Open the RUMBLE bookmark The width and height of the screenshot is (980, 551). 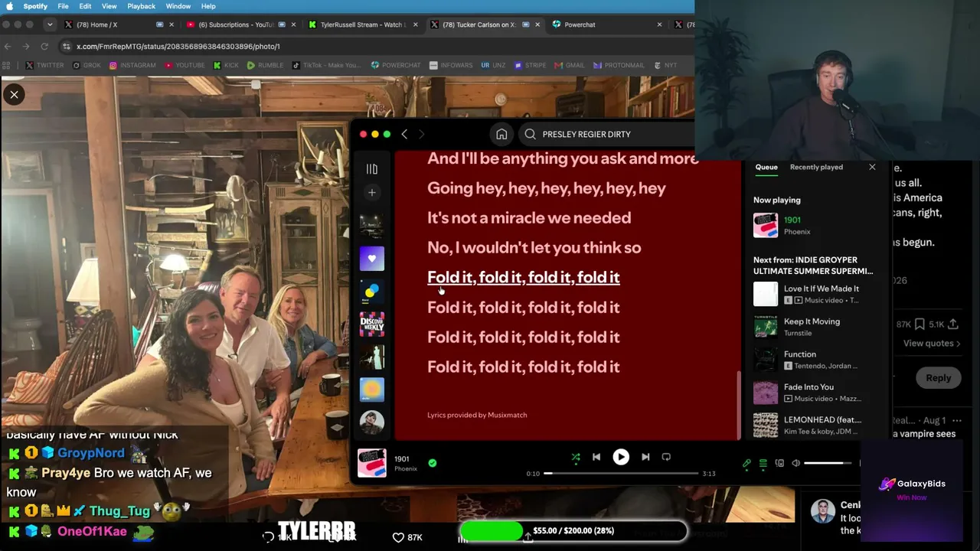tap(265, 65)
